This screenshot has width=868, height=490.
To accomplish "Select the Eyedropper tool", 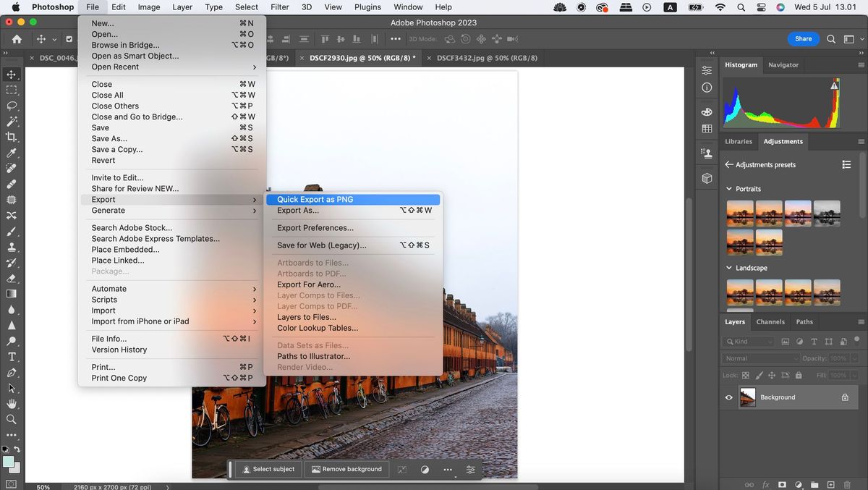I will click(12, 153).
